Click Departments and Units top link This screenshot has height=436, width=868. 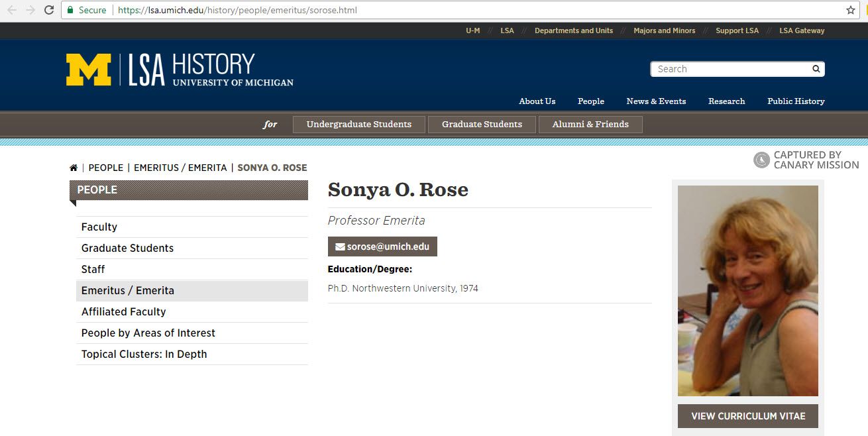point(574,30)
